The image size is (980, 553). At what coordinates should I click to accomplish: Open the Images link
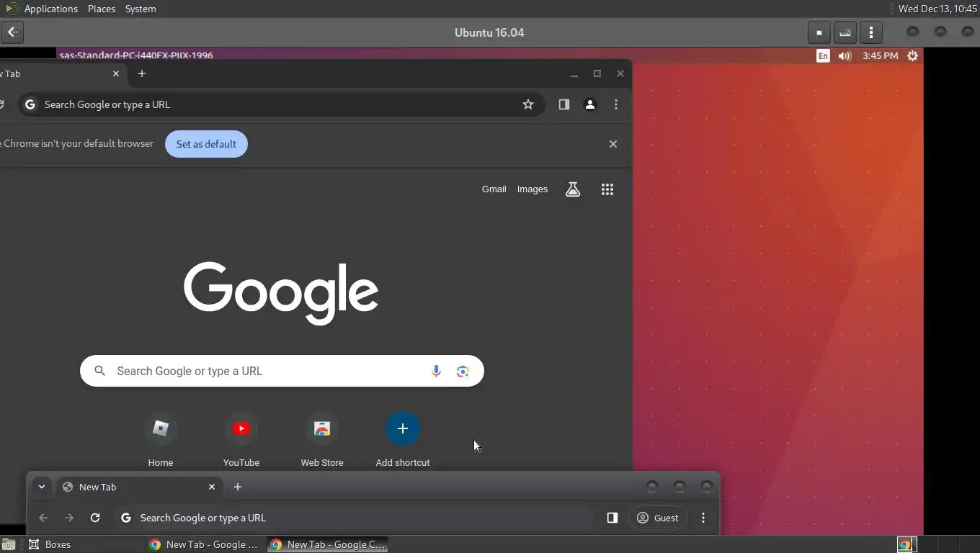[x=533, y=189]
